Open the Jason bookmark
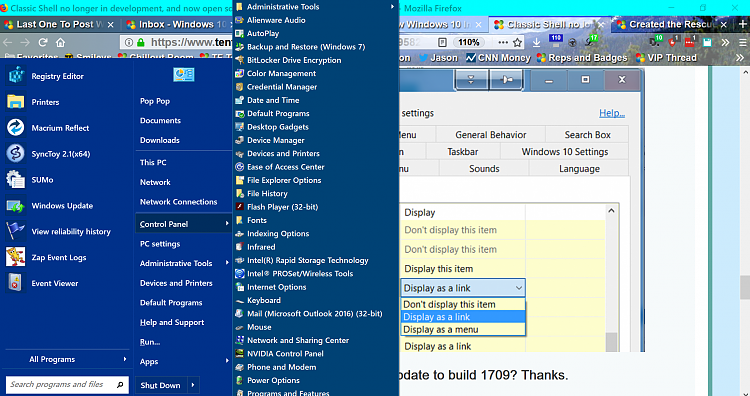Image resolution: width=750 pixels, height=396 pixels. [438, 58]
